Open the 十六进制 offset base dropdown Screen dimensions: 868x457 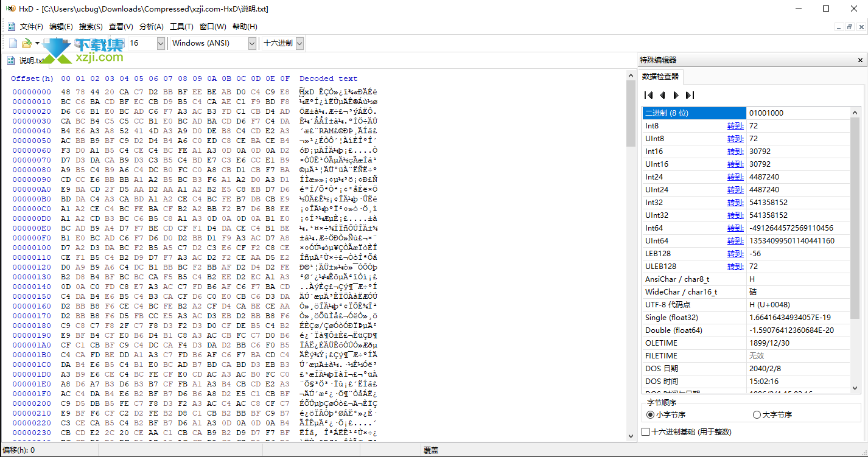pos(299,43)
